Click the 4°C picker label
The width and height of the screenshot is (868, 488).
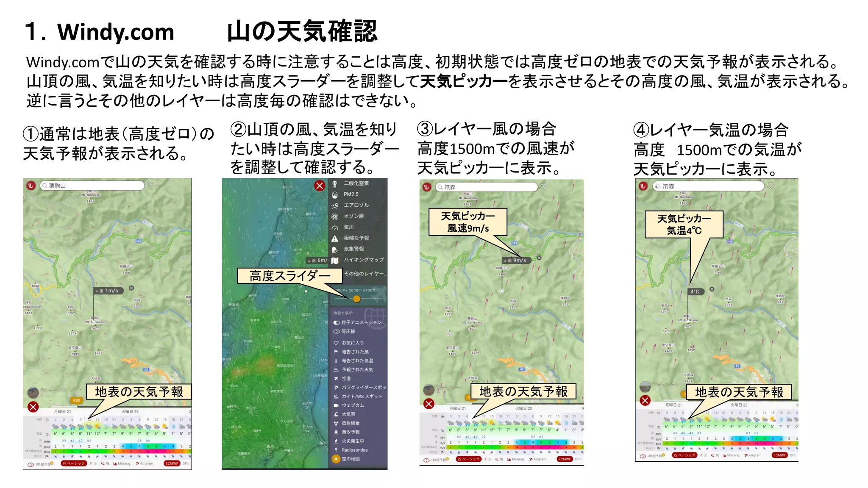pos(695,291)
